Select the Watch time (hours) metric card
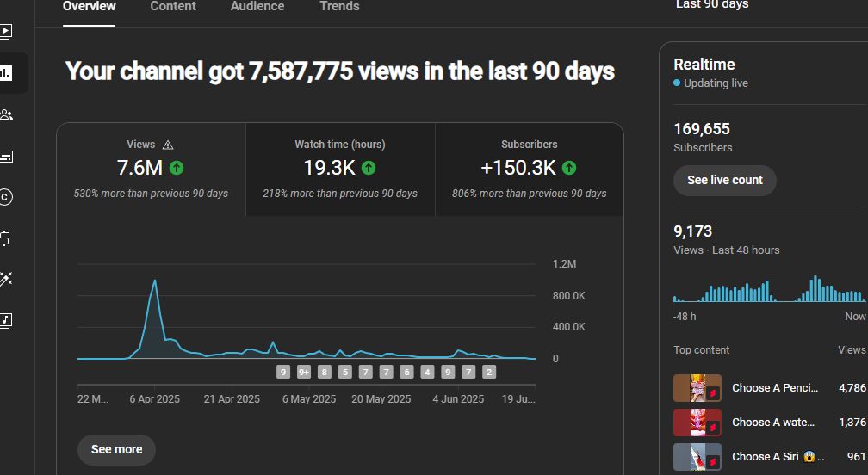The width and height of the screenshot is (868, 475). pos(340,169)
